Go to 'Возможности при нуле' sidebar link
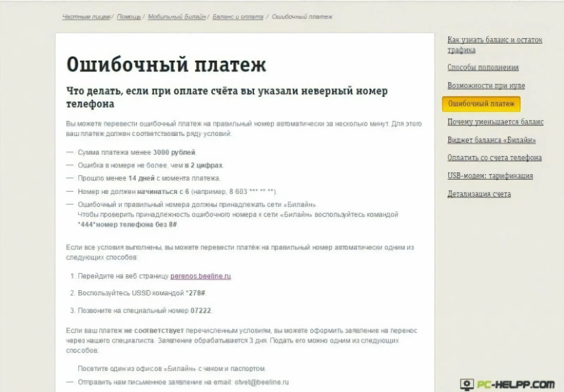The width and height of the screenshot is (564, 392). pyautogui.click(x=486, y=86)
